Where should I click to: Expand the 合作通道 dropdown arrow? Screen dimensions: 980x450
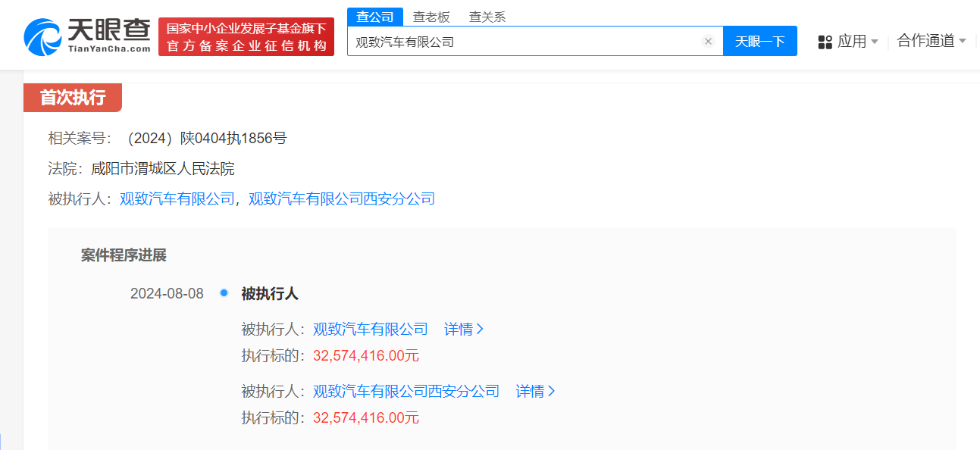coord(963,41)
